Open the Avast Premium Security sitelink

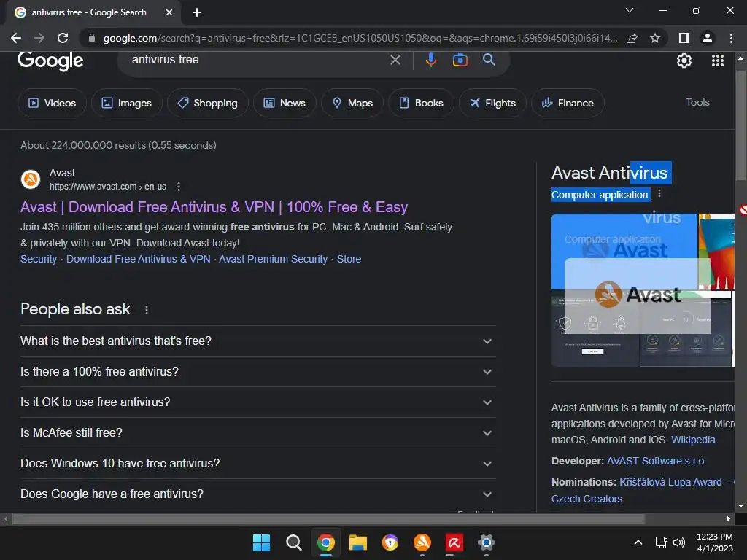[273, 259]
